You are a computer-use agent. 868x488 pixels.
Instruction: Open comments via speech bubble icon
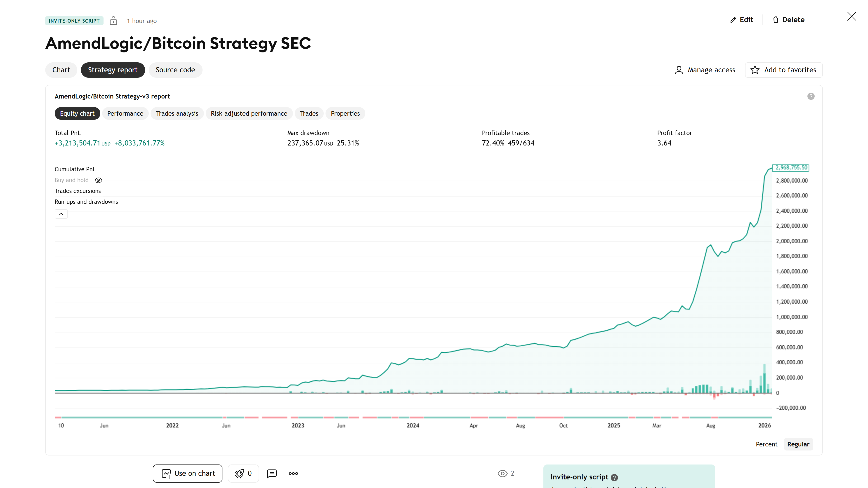click(271, 474)
